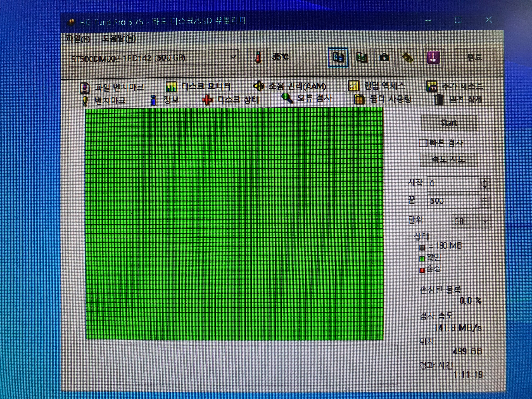Screen dimensions: 532x399
Task: Open the 폴더 사용량 tab
Action: point(383,99)
